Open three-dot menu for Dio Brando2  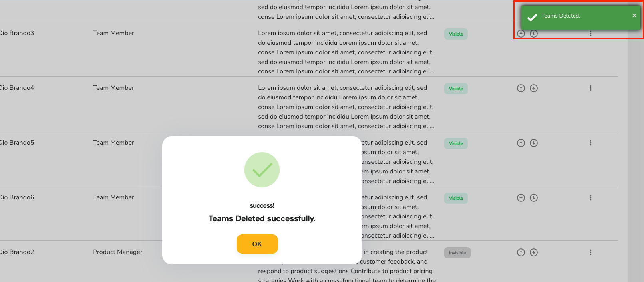(x=590, y=252)
